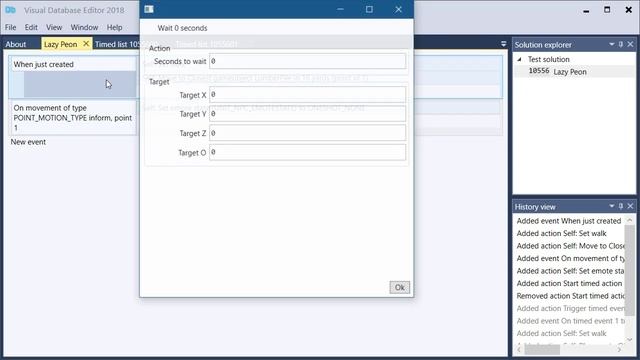The width and height of the screenshot is (640, 360).
Task: Minimize the Wait dialog window
Action: pos(340,9)
